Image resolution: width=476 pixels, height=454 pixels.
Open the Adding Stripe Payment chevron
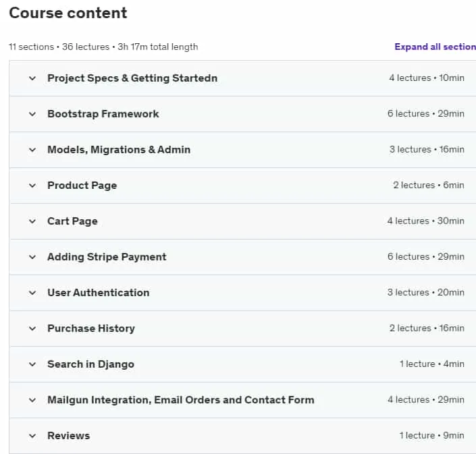point(32,257)
